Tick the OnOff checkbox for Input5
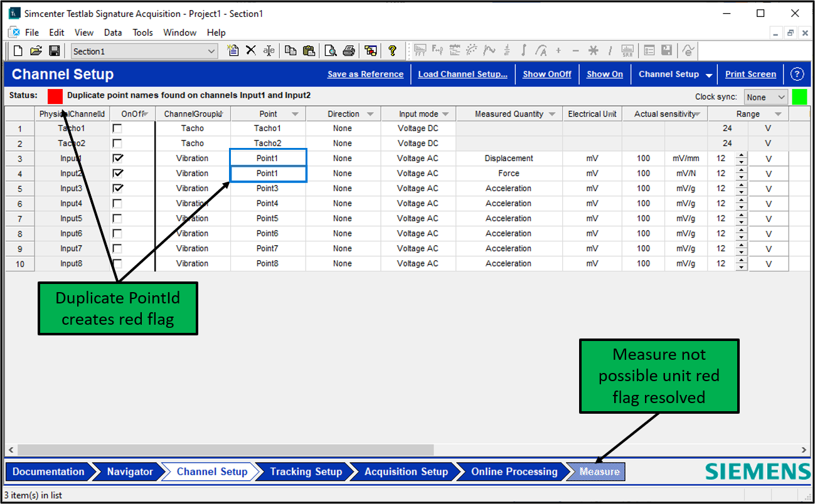The image size is (815, 504). pyautogui.click(x=117, y=218)
